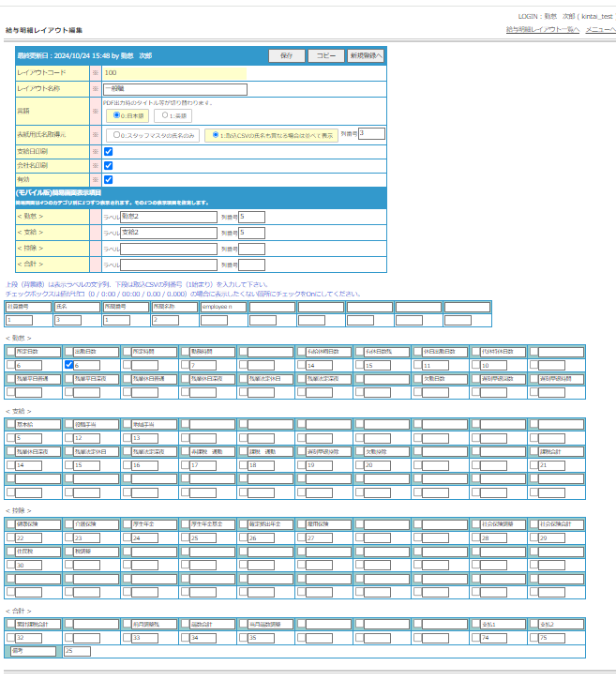Toggle the 支給日印刷 checkbox

coord(108,151)
